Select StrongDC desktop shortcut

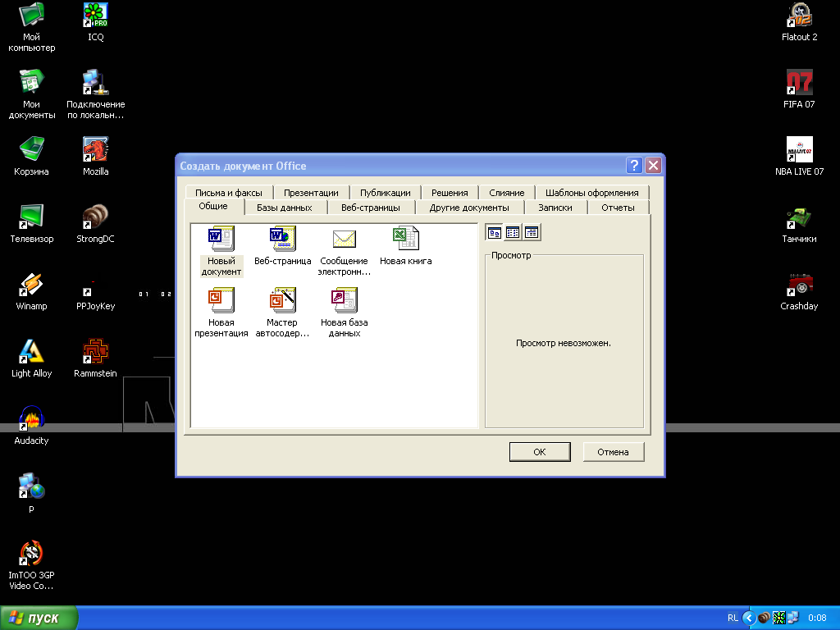tap(96, 224)
